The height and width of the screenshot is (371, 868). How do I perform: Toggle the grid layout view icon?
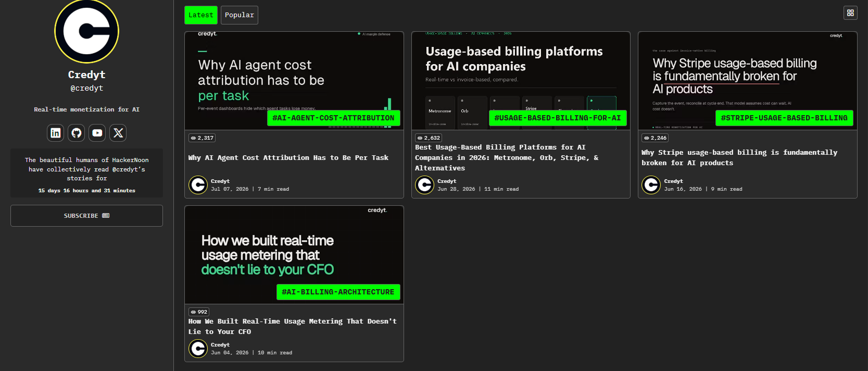(x=850, y=13)
